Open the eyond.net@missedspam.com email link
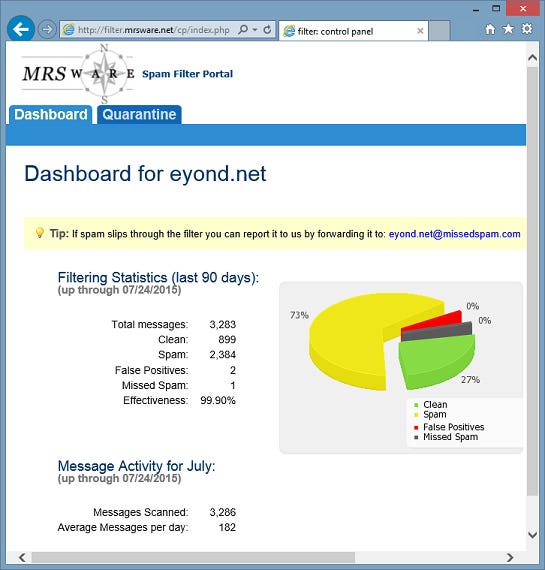 pos(454,234)
